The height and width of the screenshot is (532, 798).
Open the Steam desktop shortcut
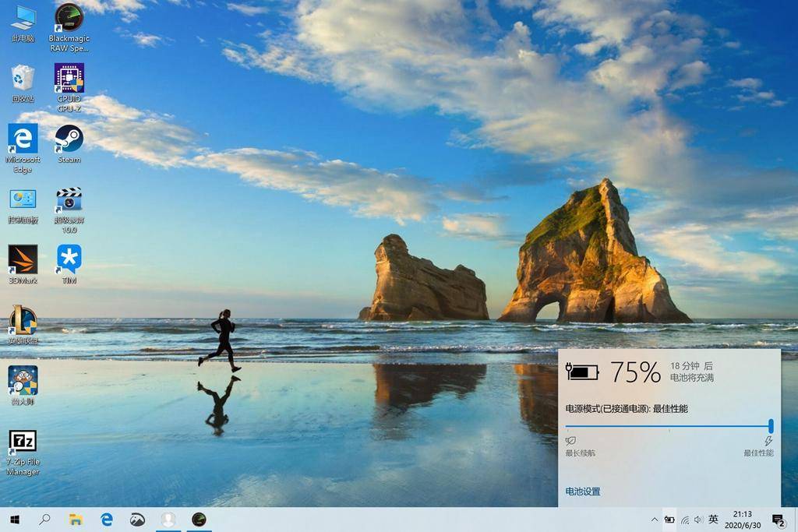[69, 144]
